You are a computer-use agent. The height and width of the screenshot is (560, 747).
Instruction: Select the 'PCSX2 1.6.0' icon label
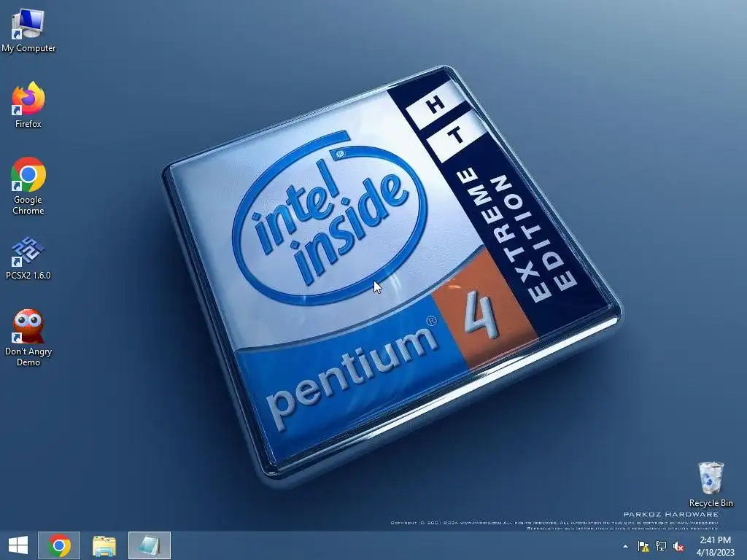[28, 275]
